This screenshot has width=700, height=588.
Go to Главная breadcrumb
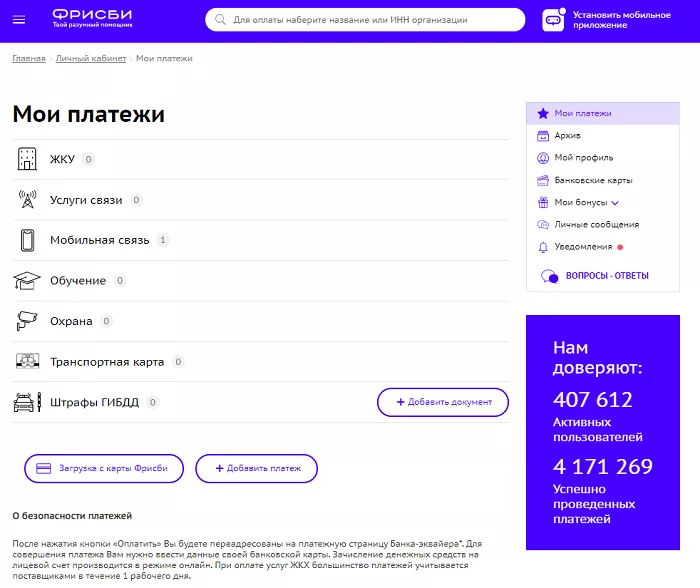click(x=29, y=58)
